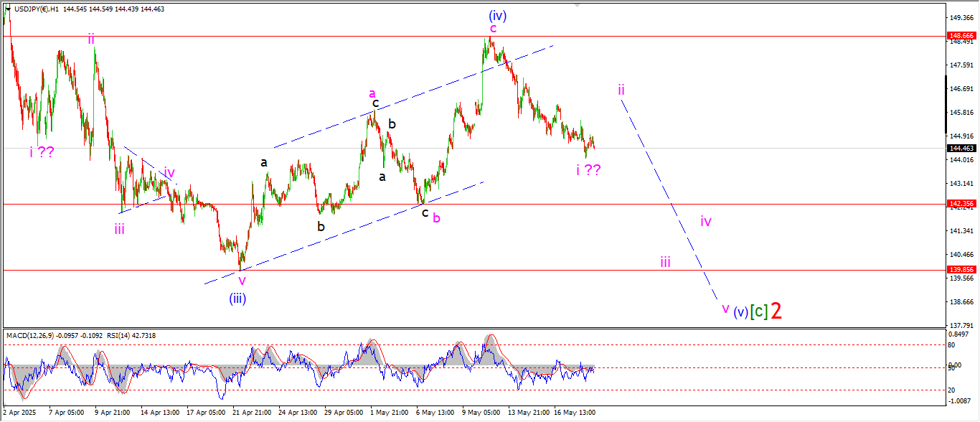The image size is (980, 422).
Task: Select the blue (v) label beside [c]
Action: (x=741, y=312)
